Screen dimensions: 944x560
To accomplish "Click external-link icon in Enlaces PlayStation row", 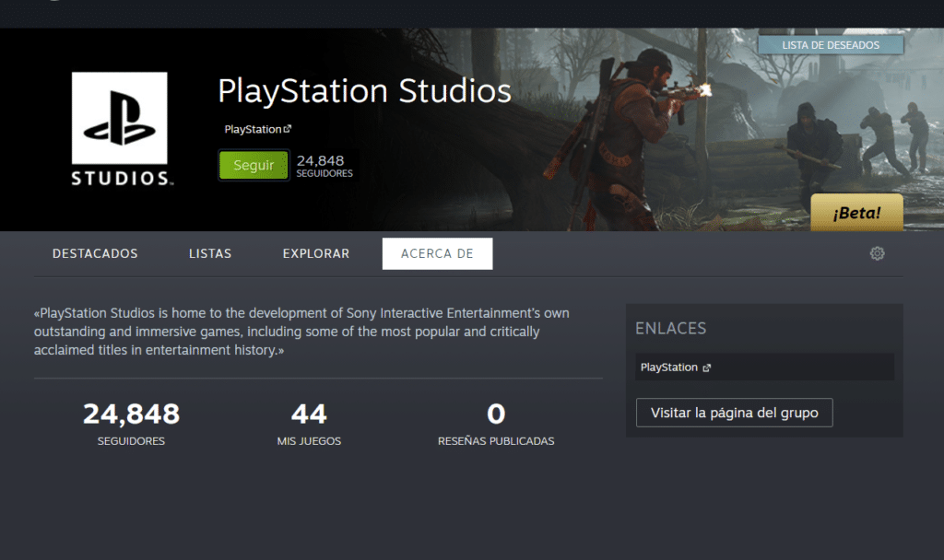I will (707, 368).
